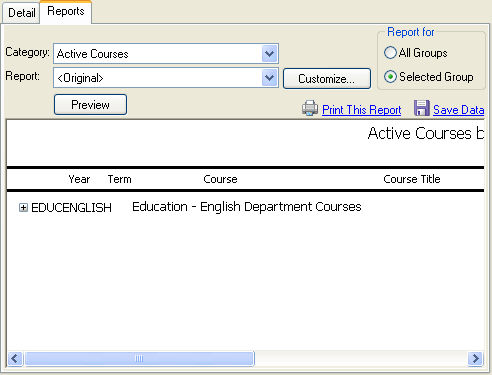Open the Report dropdown arrow
Screen dimensions: 492x375
pyautogui.click(x=269, y=78)
